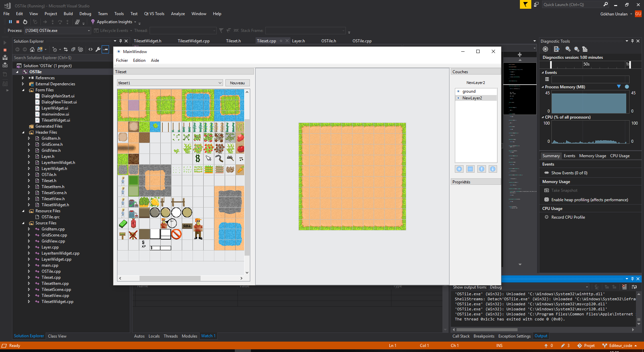Select the farmer character tile in the tileset
644x352 pixels.
[x=198, y=228]
